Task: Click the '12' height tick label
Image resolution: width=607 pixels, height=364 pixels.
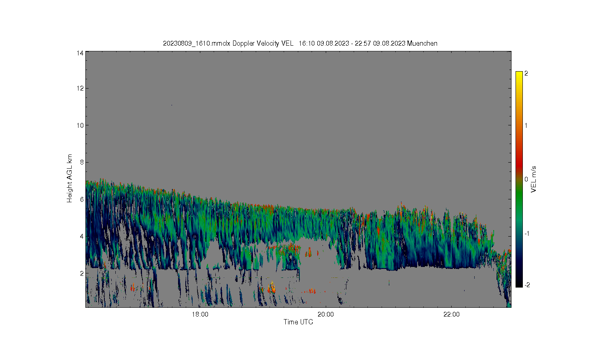Action: [80, 88]
